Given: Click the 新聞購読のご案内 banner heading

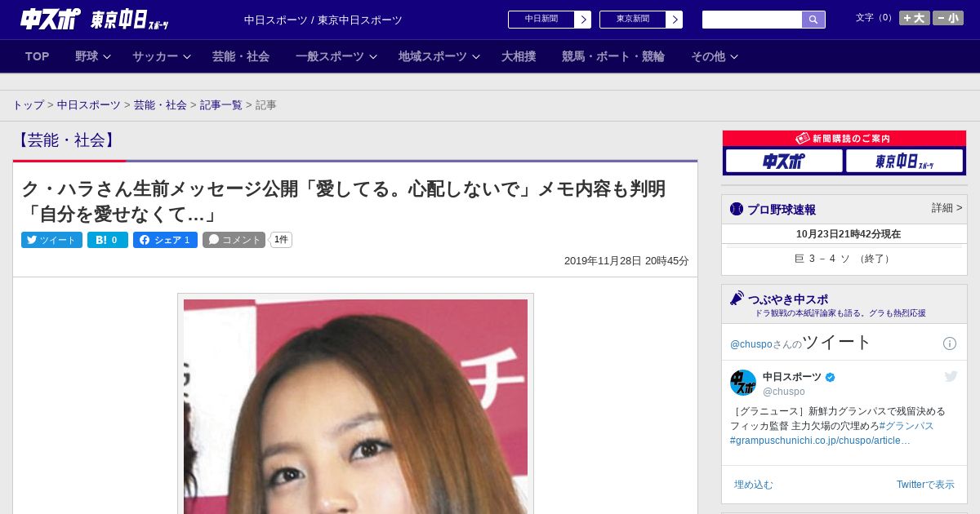Looking at the screenshot, I should [844, 139].
